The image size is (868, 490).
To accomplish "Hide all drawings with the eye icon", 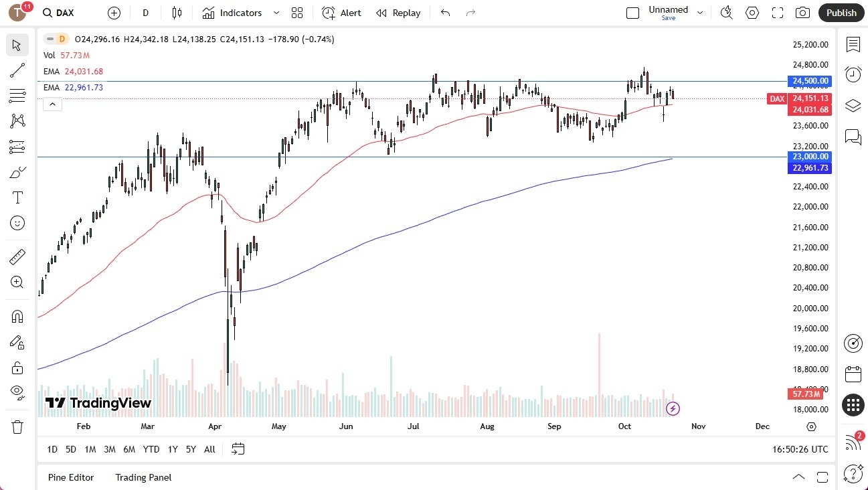I will pyautogui.click(x=17, y=392).
